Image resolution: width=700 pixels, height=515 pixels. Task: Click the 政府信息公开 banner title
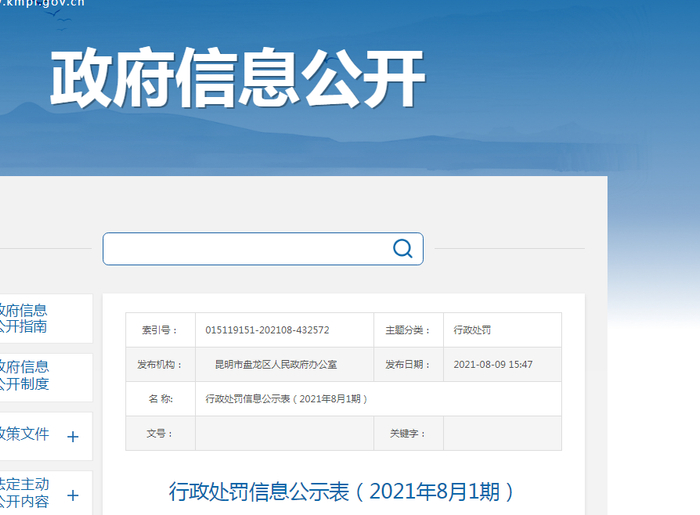point(238,78)
